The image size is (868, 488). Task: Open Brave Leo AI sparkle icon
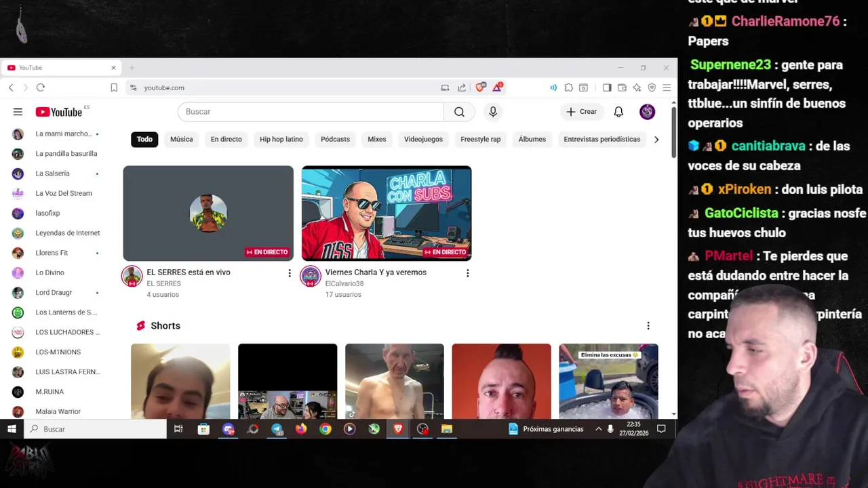click(x=637, y=87)
